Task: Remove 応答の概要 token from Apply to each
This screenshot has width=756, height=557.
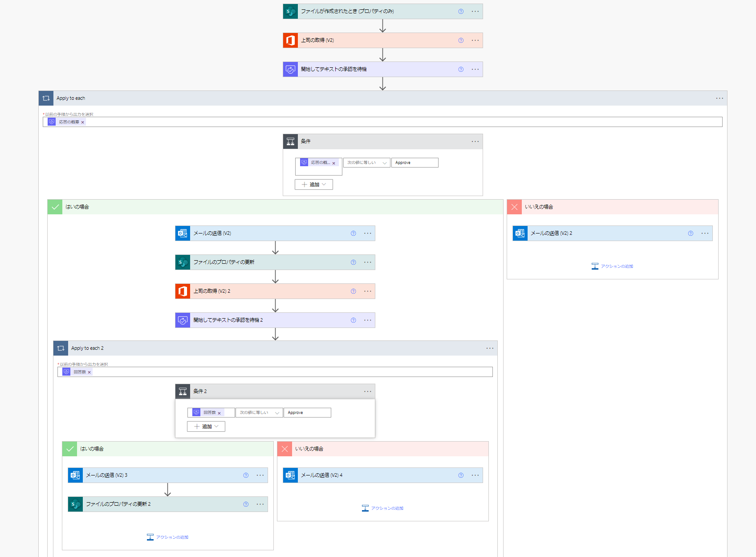Action: [x=82, y=123]
